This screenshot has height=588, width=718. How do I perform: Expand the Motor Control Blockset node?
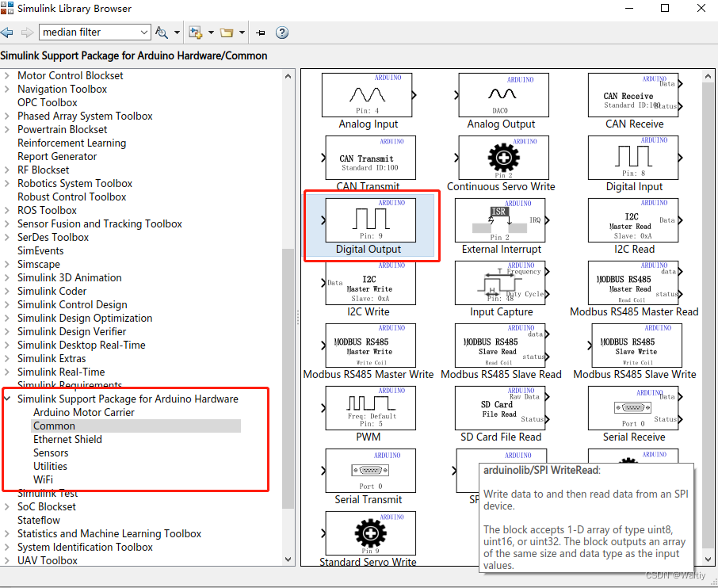7,75
